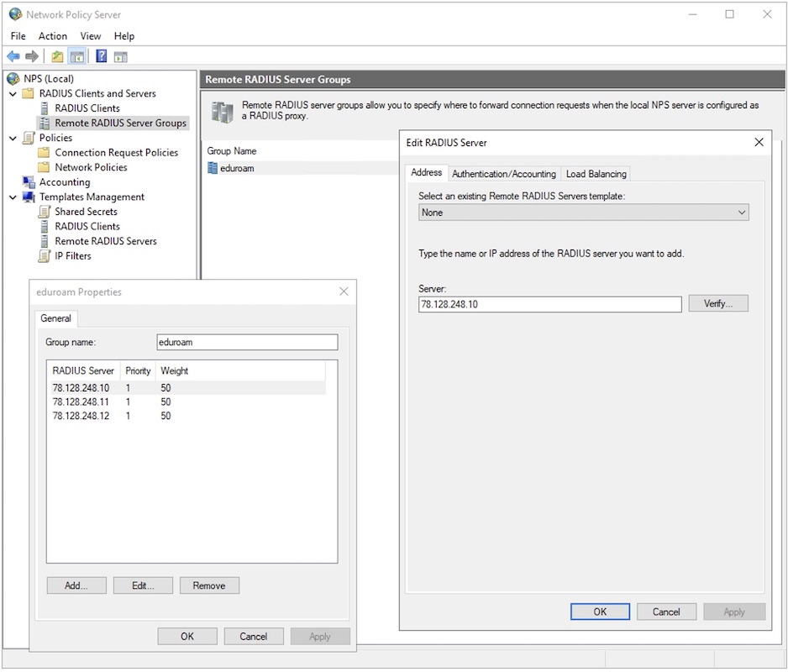Image resolution: width=788 pixels, height=672 pixels.
Task: Close the Network Policy Server window
Action: point(767,14)
